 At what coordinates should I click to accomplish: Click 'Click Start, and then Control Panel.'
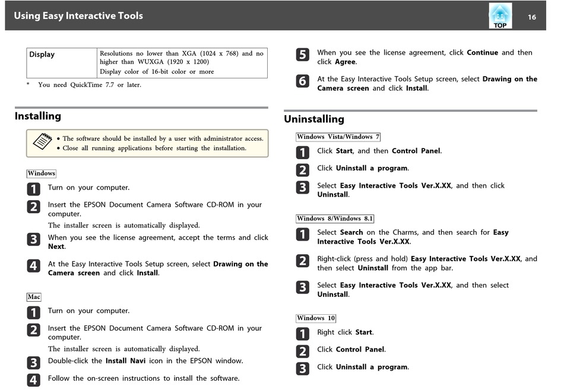pos(379,151)
